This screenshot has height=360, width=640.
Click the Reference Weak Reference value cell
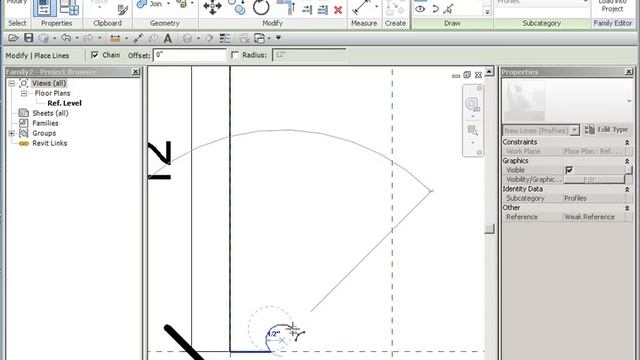point(594,217)
